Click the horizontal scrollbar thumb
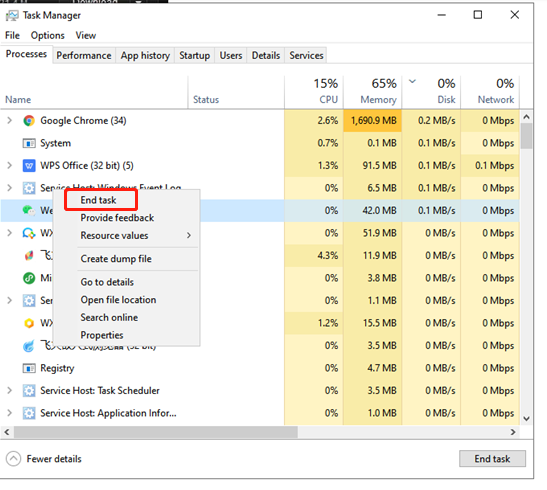547x490 pixels. click(156, 432)
